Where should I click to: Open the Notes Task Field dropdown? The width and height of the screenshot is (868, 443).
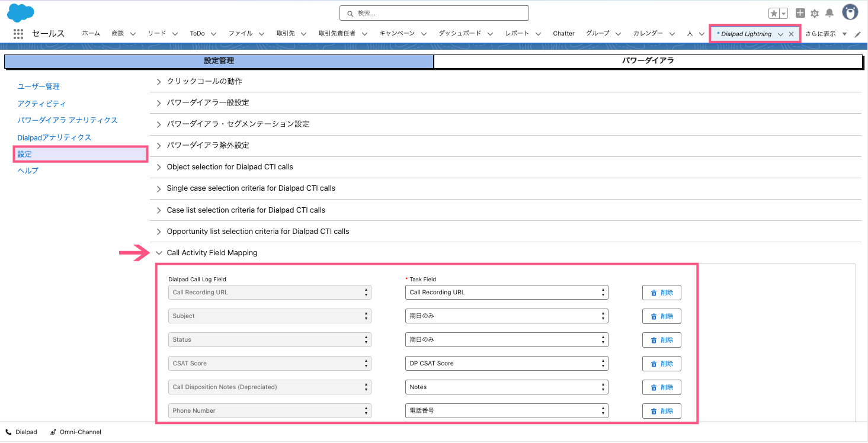tap(507, 387)
